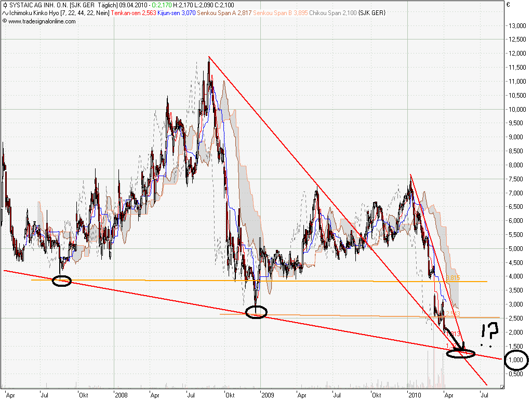Click the open value O:2,170
This screenshot has width=532, height=399.
tap(162, 5)
